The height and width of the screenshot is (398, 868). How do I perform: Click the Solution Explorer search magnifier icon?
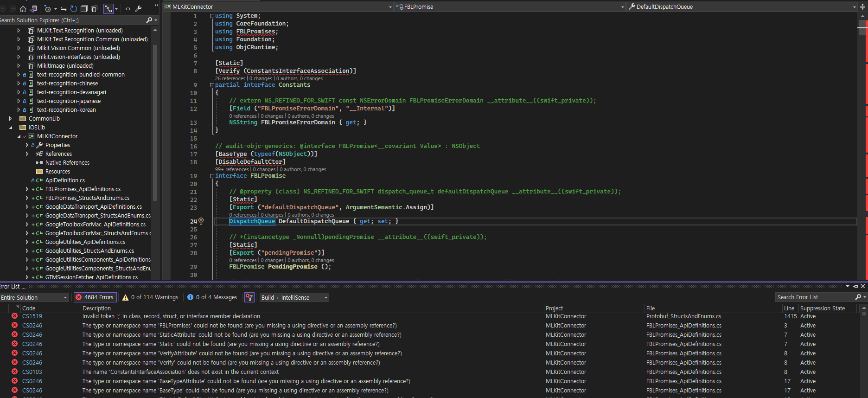point(149,20)
